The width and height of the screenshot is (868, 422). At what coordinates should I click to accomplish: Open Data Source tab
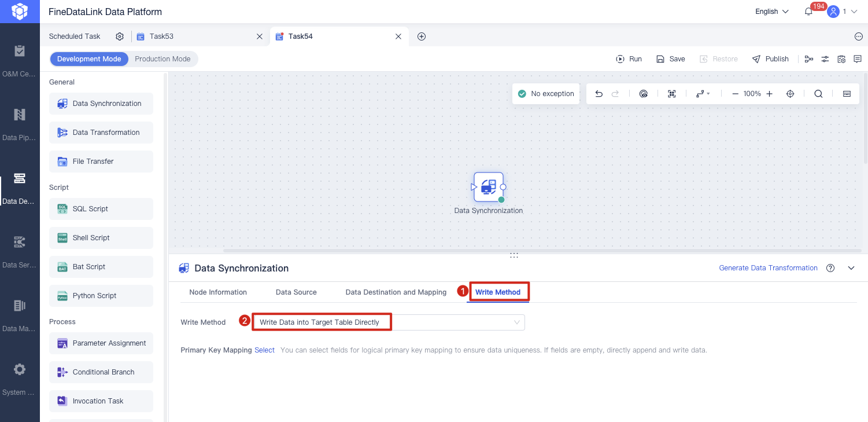[x=296, y=292]
